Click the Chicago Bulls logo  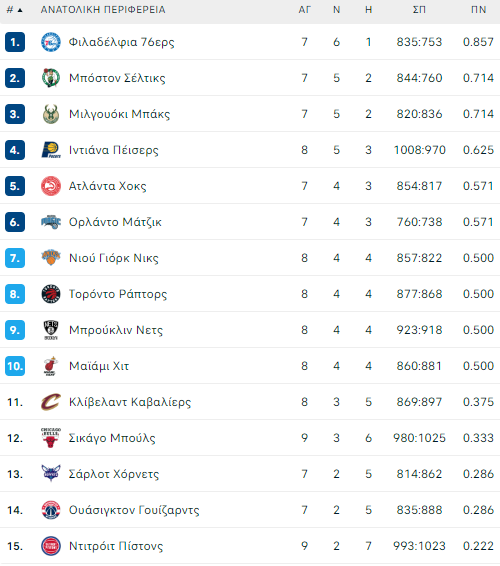[x=51, y=438]
